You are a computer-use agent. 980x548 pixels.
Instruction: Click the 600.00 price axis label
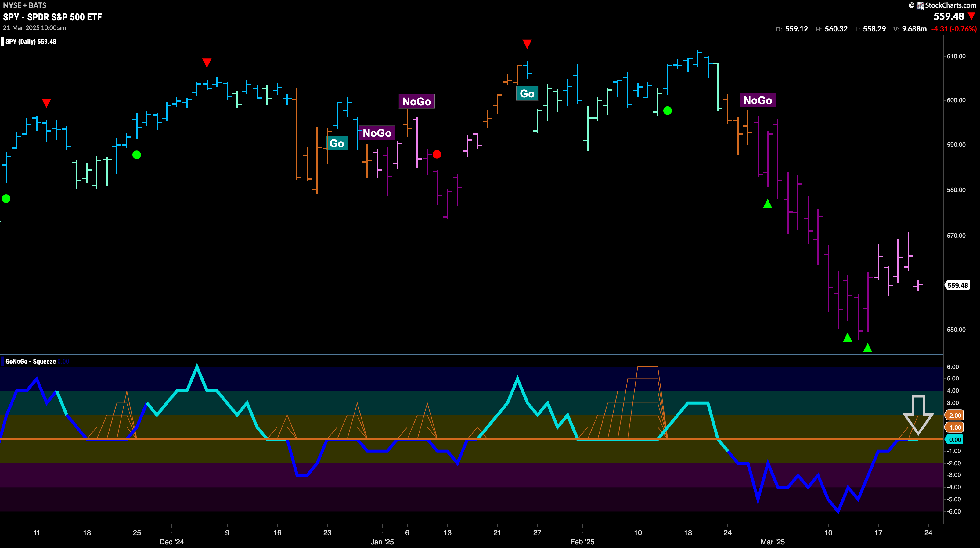(956, 100)
